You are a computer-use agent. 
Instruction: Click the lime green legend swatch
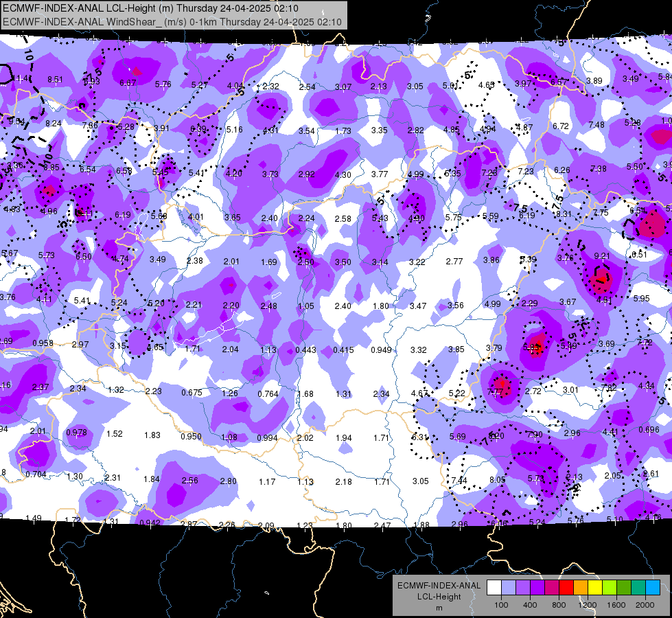pos(610,588)
